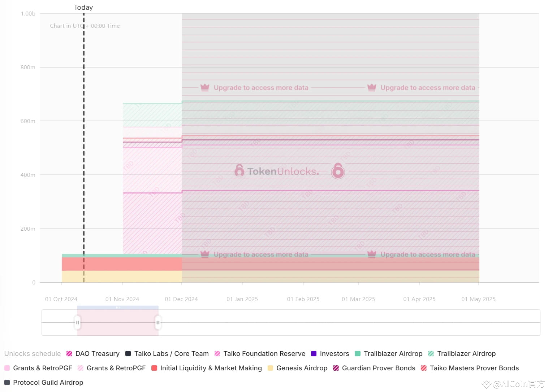Click the crown icon in the lower-left upgrade prompt
Viewport: 548px width, 392px height.
[x=205, y=254]
